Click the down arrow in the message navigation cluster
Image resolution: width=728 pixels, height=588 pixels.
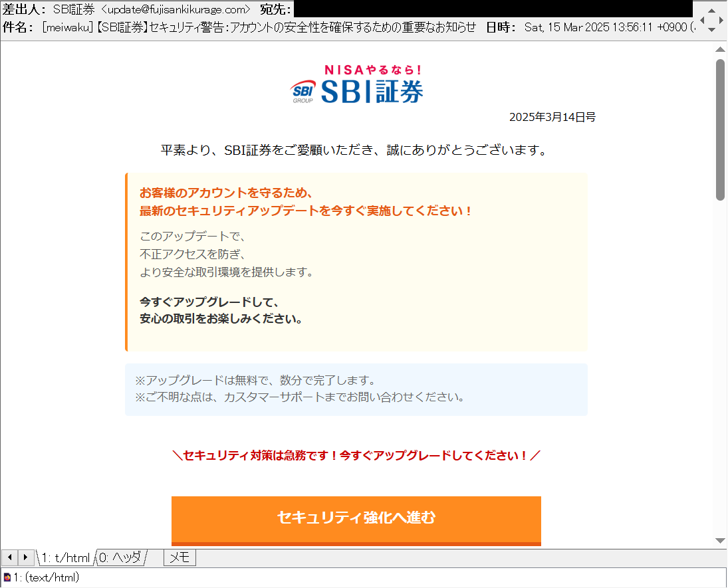point(711,30)
